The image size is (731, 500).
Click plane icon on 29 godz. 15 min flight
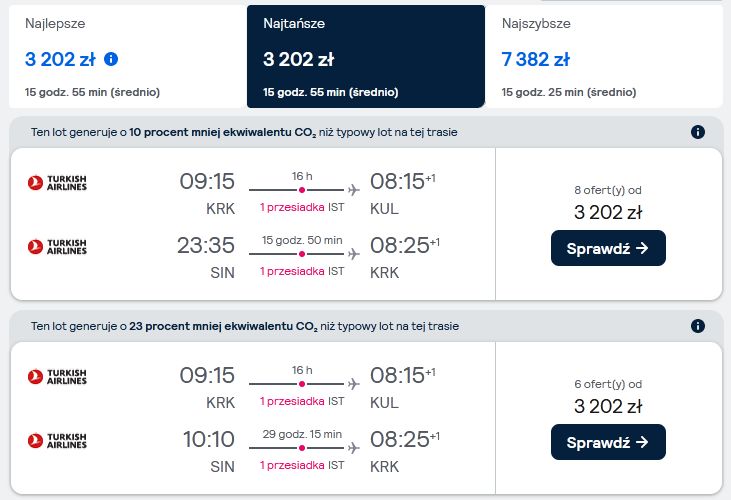click(x=354, y=448)
